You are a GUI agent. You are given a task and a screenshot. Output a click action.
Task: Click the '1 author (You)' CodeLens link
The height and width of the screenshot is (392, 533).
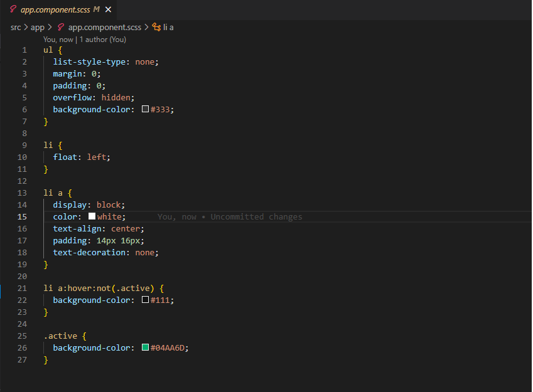(103, 39)
